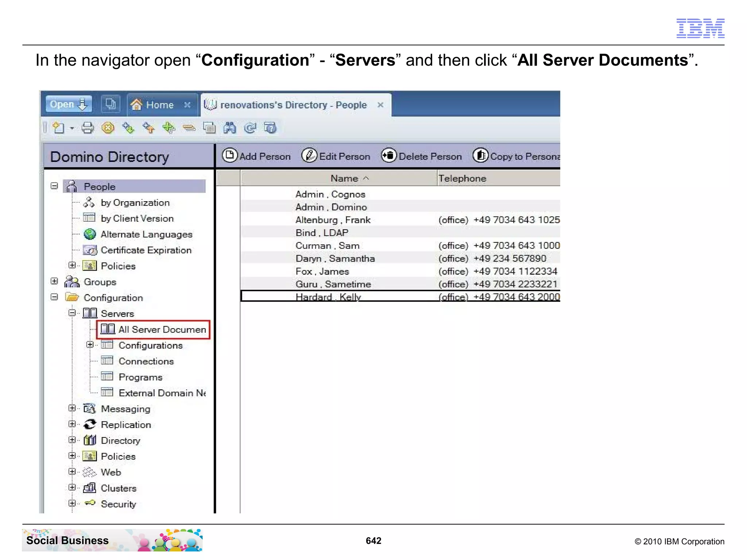747x560 pixels.
Task: Expand the Configurations node
Action: (90, 345)
